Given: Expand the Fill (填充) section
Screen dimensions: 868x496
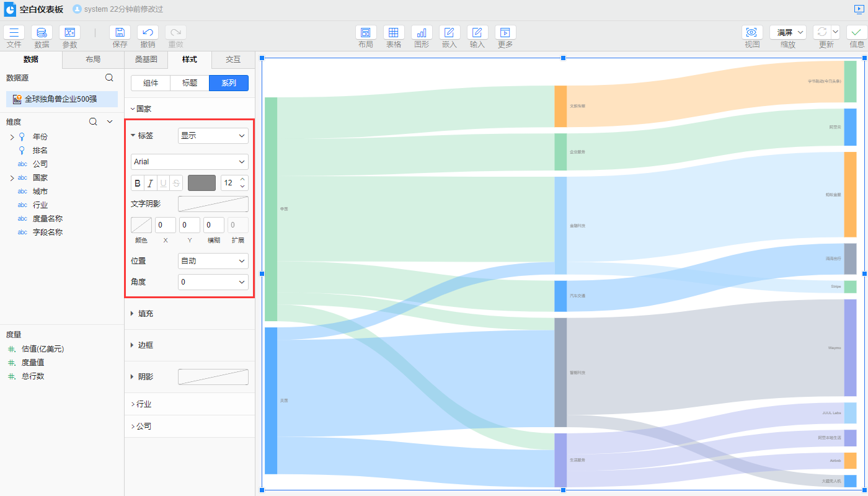Looking at the screenshot, I should coord(146,314).
